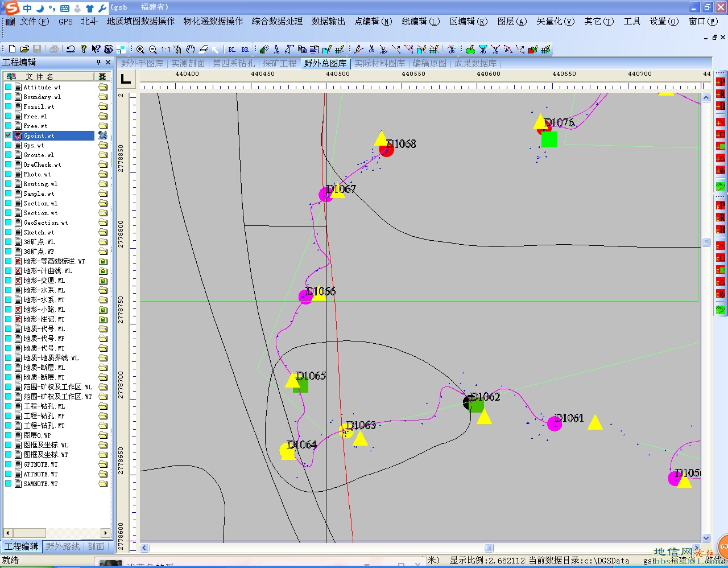The height and width of the screenshot is (568, 728).
Task: Toggle checkbox for 工程-钻孔.WL
Action: pos(9,406)
